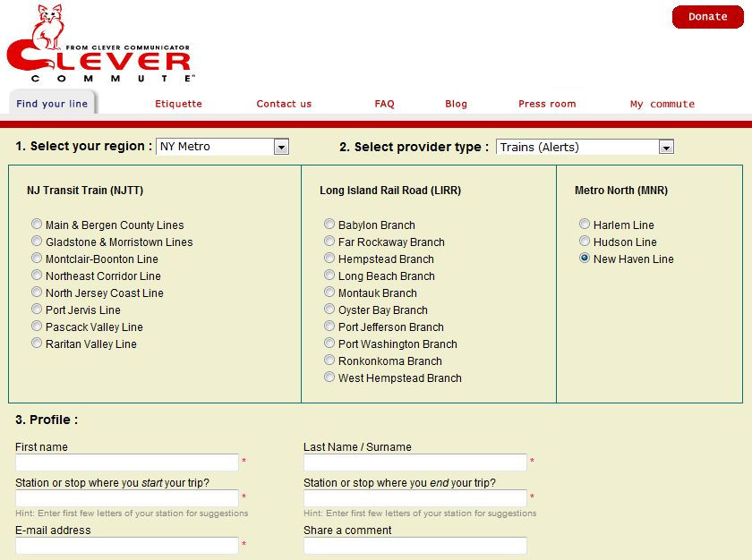Pick Long Beach Branch option
This screenshot has height=560, width=752.
pos(329,275)
